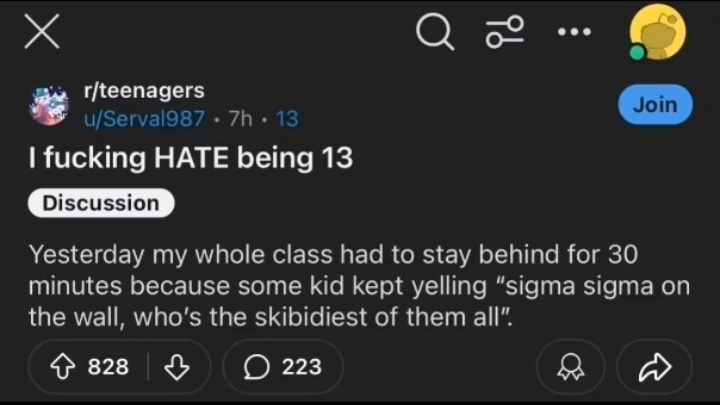Click the 7h post timestamp
The width and height of the screenshot is (720, 405).
coord(241,119)
